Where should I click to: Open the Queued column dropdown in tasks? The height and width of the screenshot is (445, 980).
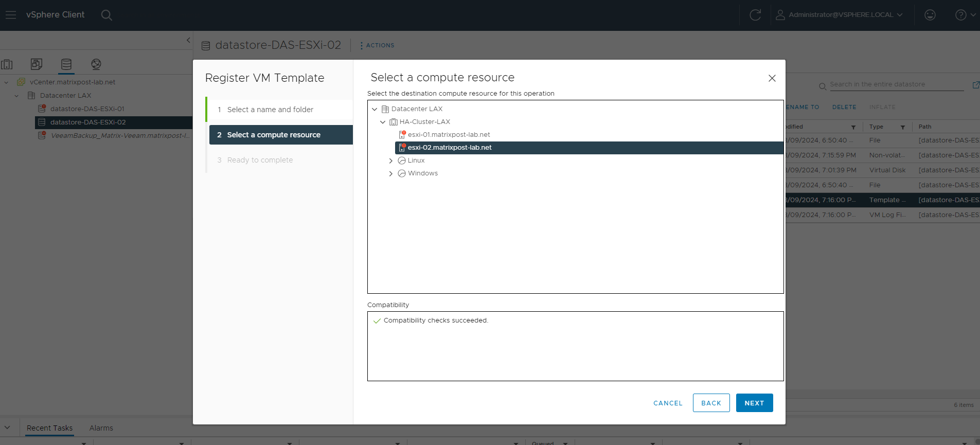pyautogui.click(x=565, y=443)
